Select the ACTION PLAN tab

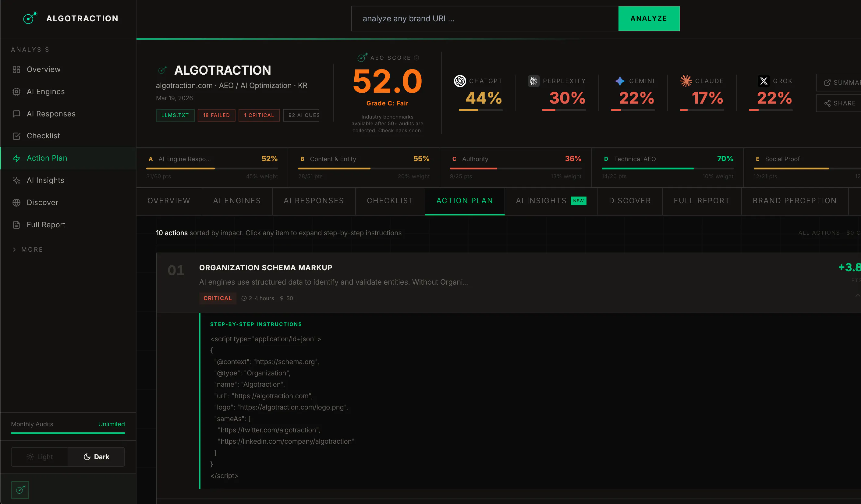465,201
